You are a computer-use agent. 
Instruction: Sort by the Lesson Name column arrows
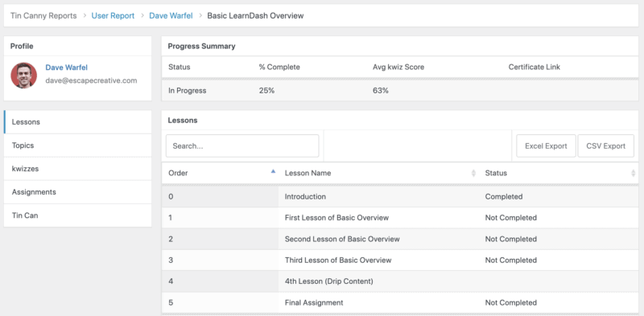click(x=473, y=173)
